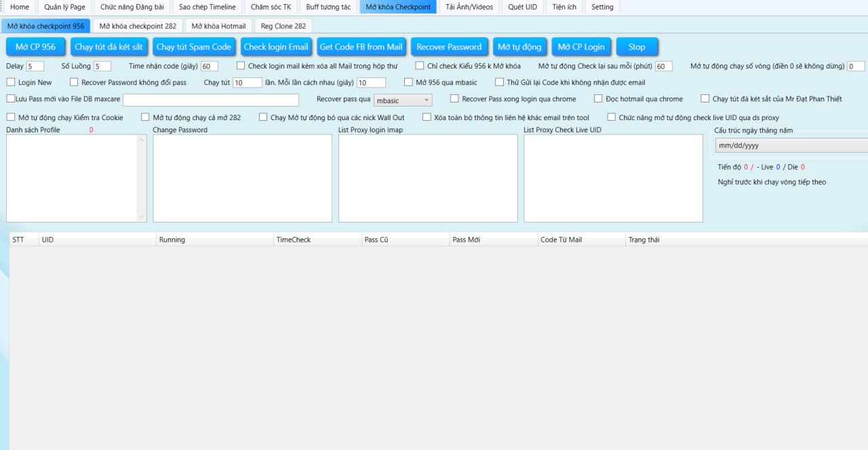Open the Recover pass qua mbasic dropdown
Viewport: 868px width, 450px height.
point(402,100)
